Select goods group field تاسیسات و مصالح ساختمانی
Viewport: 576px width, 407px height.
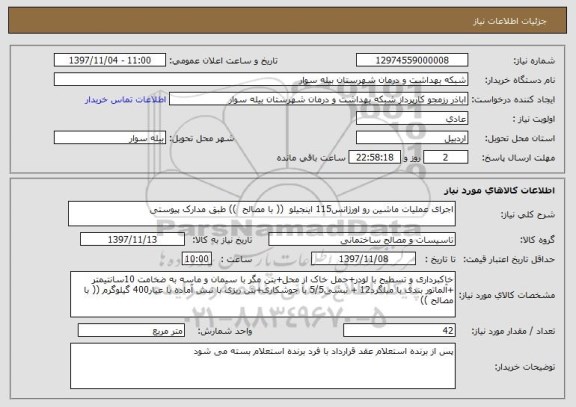click(362, 239)
